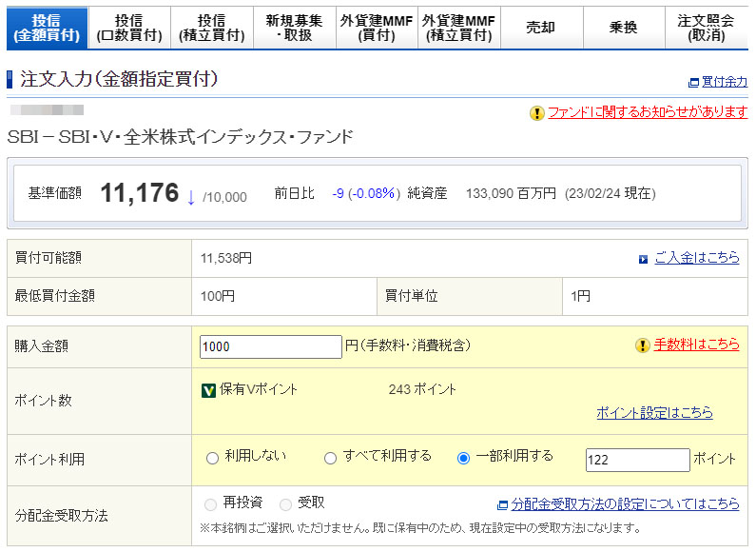The image size is (756, 552).
Task: Switch to 投信(積立買付) tab
Action: (x=211, y=28)
